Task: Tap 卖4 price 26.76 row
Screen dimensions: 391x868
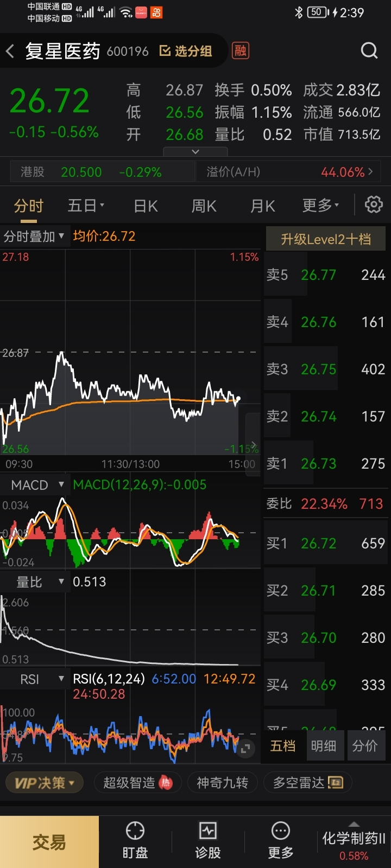Action: [326, 322]
